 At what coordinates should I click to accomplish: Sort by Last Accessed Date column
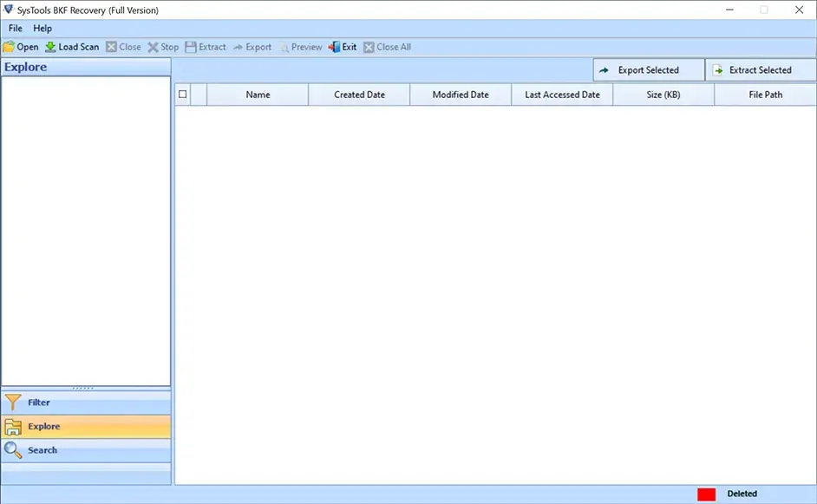562,95
